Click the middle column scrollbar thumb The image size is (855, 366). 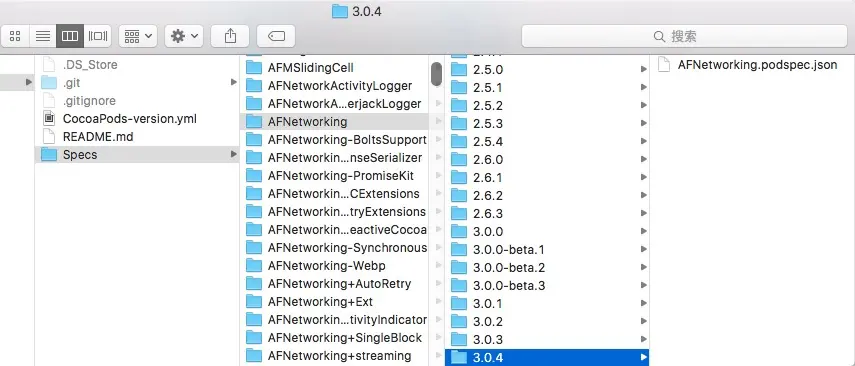(x=436, y=74)
